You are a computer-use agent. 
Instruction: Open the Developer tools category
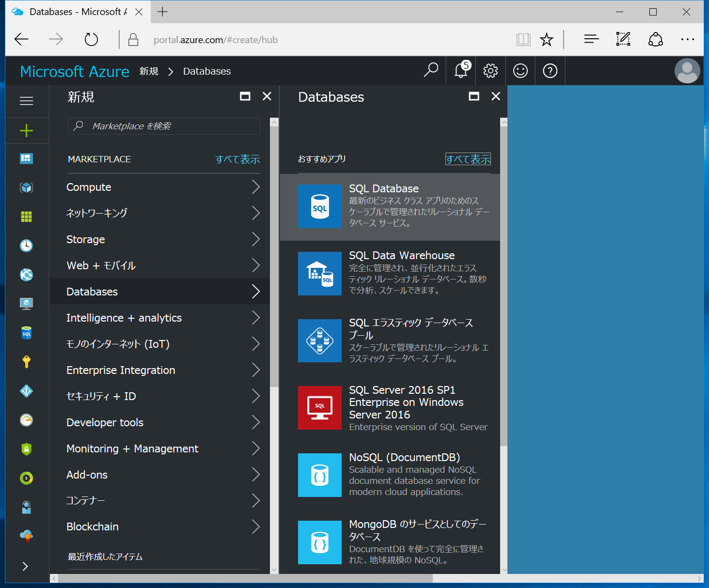159,422
